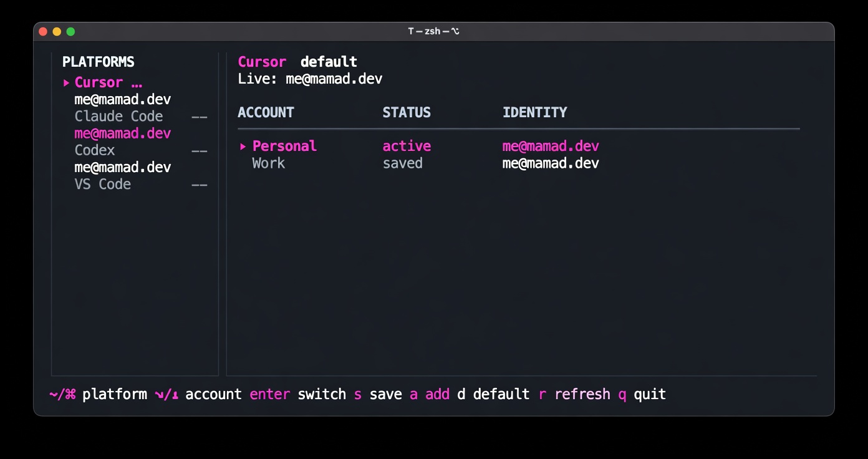Screen dimensions: 868x459
Task: Click the 'account' shortcut hint in footer
Action: tap(198, 394)
